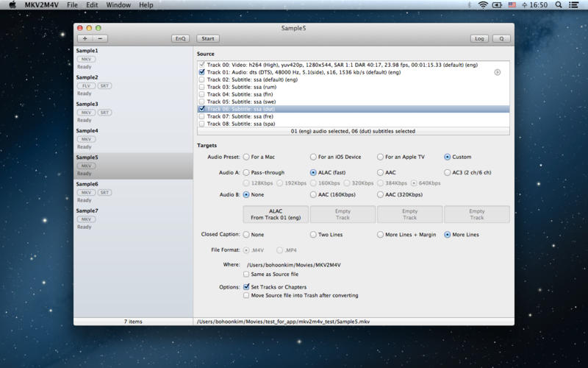
Task: Open the Help menu
Action: pyautogui.click(x=146, y=5)
